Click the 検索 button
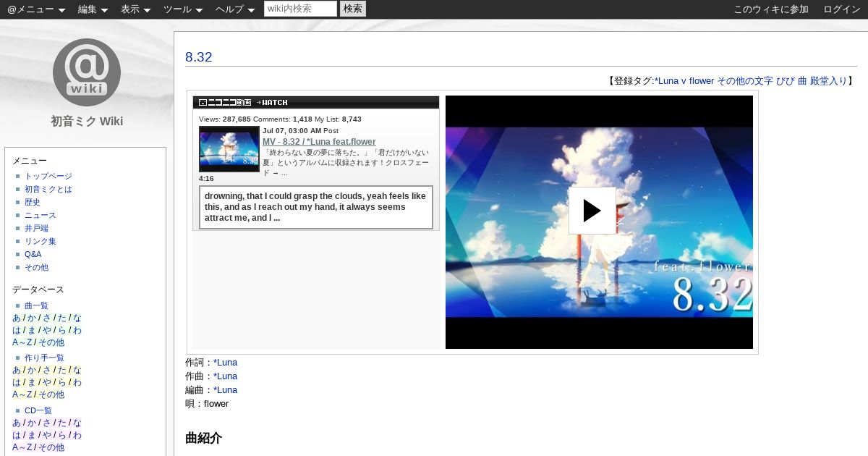The height and width of the screenshot is (456, 868). coord(353,9)
